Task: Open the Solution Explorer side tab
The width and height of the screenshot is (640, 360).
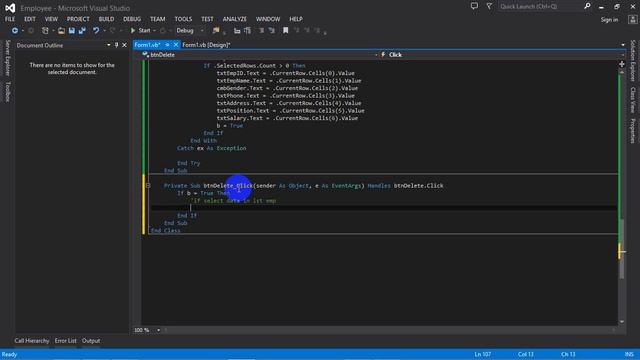Action: [633, 60]
